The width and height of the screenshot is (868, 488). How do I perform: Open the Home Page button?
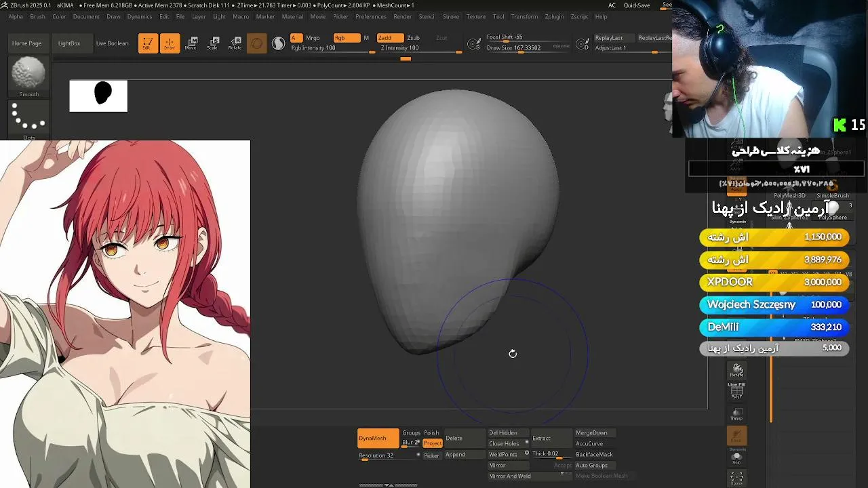click(26, 43)
